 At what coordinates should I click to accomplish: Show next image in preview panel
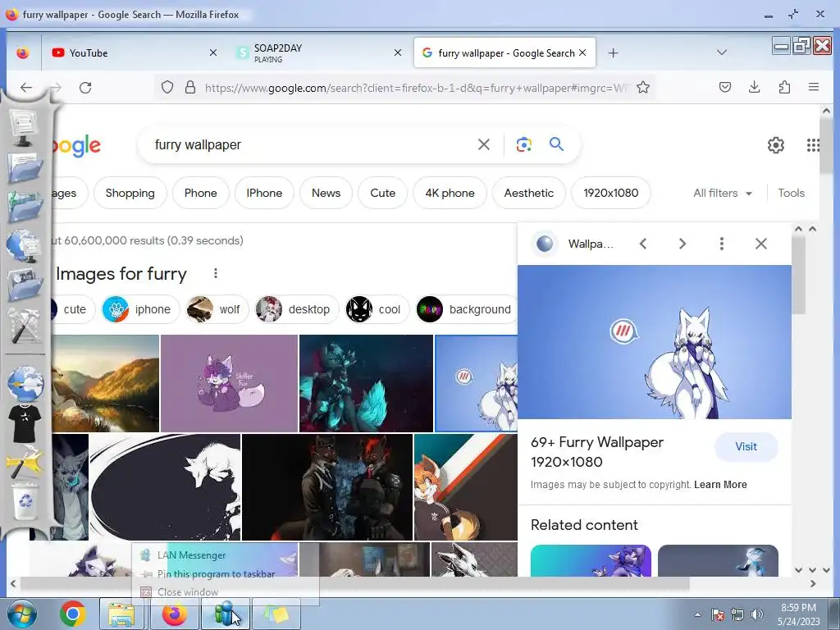pyautogui.click(x=682, y=244)
